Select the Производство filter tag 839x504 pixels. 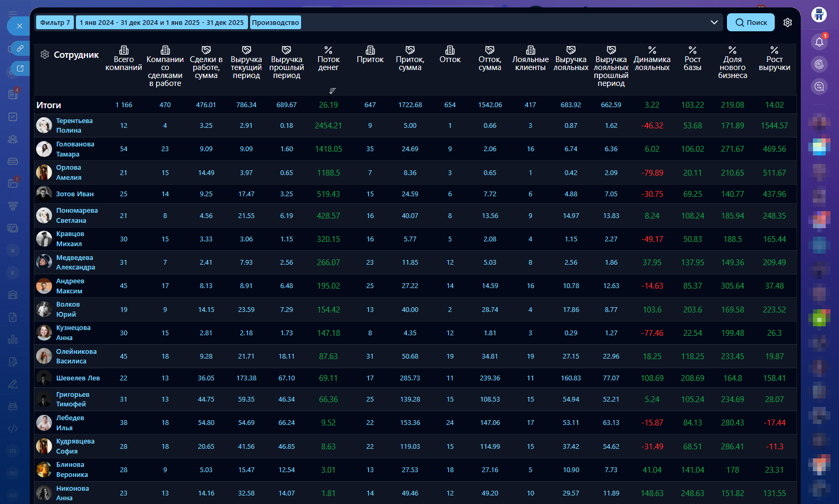[275, 22]
